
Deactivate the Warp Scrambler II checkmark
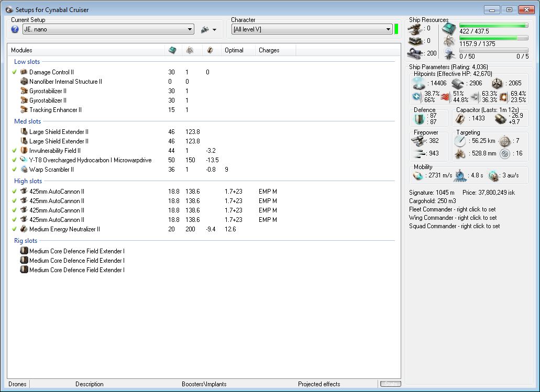click(x=15, y=170)
